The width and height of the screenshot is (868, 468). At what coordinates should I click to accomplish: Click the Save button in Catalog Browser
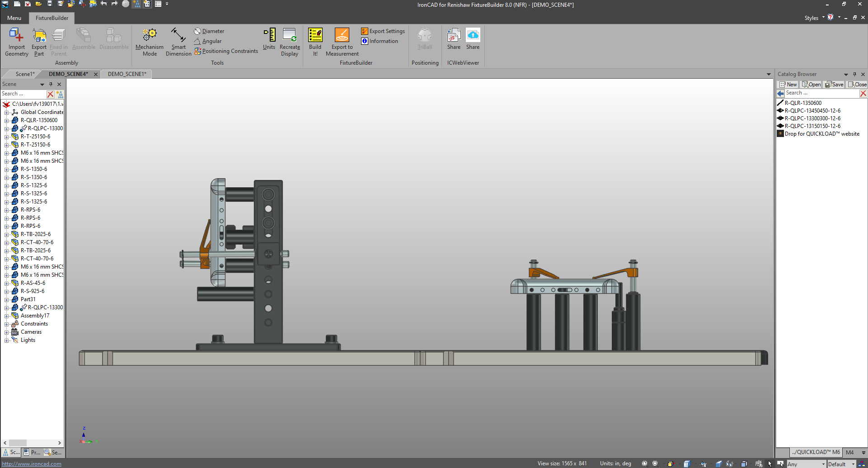(835, 85)
